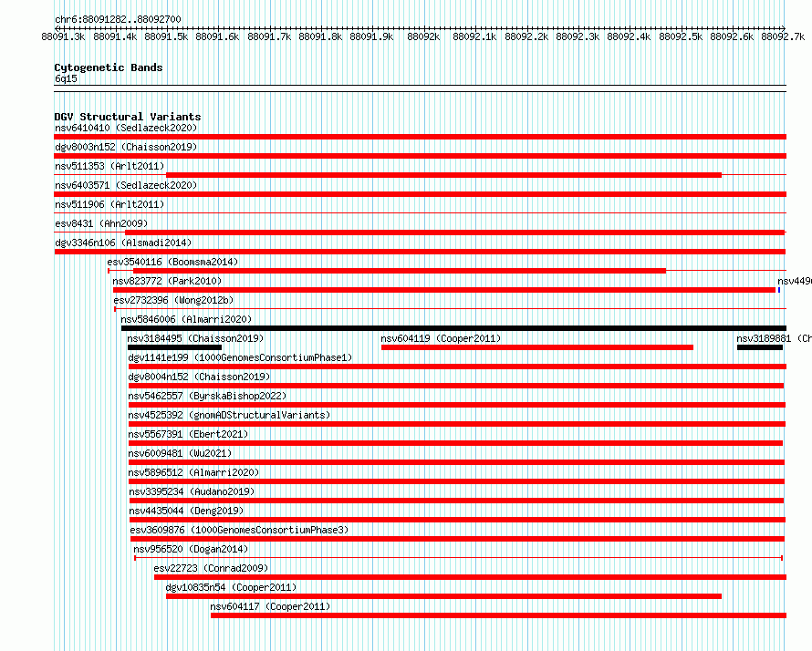The width and height of the screenshot is (812, 651).
Task: Click the Cytogenetic Bands track title
Action: 109,67
